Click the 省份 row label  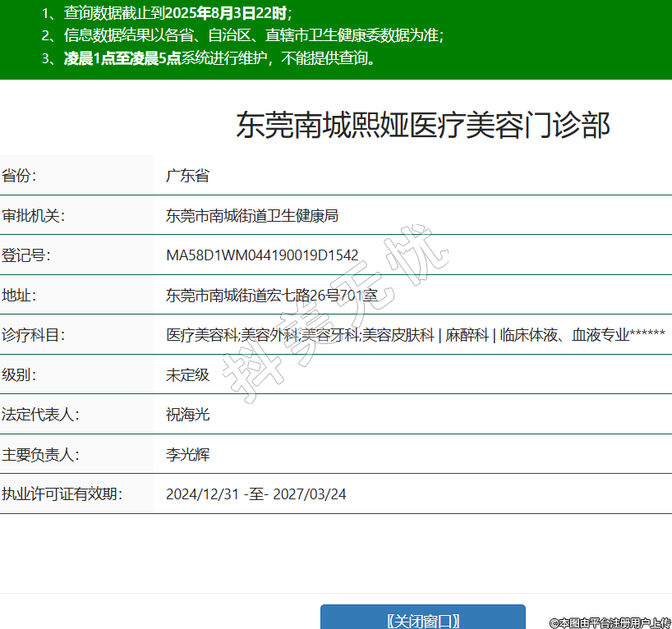(19, 176)
